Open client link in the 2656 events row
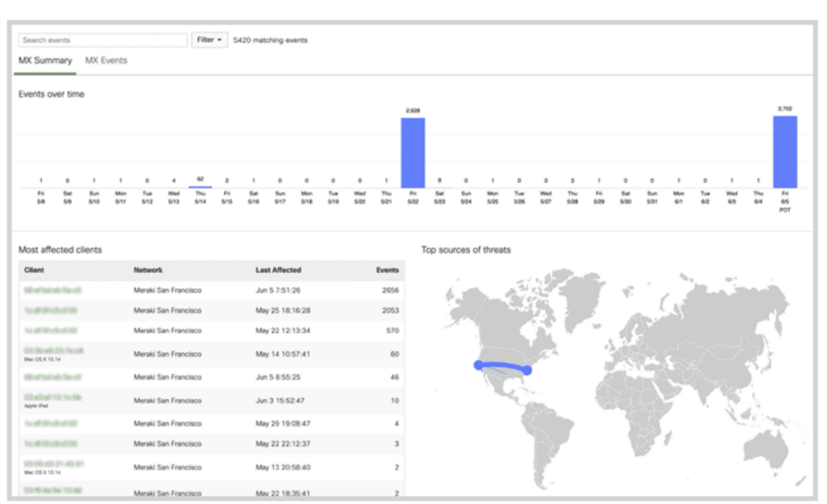 [x=52, y=290]
